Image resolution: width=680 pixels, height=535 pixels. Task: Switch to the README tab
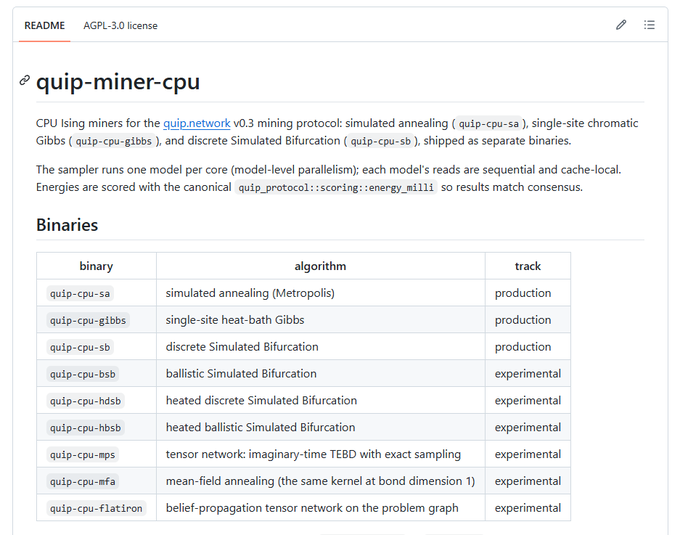click(x=44, y=26)
